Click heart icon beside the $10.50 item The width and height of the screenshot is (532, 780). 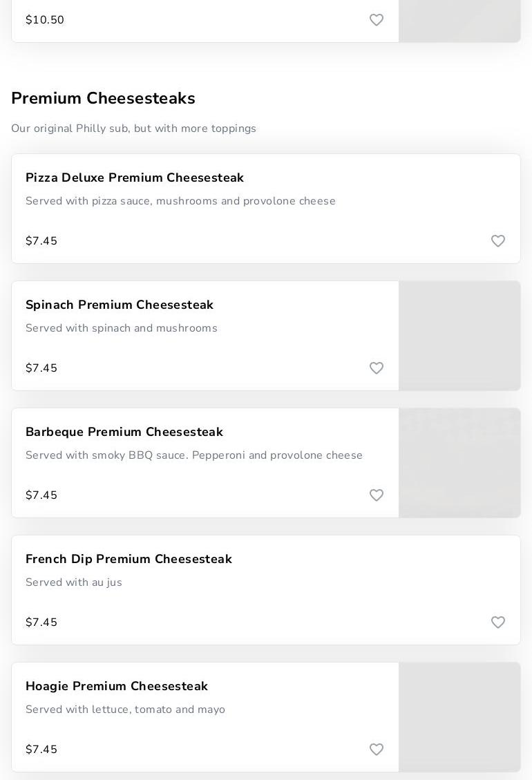(377, 20)
